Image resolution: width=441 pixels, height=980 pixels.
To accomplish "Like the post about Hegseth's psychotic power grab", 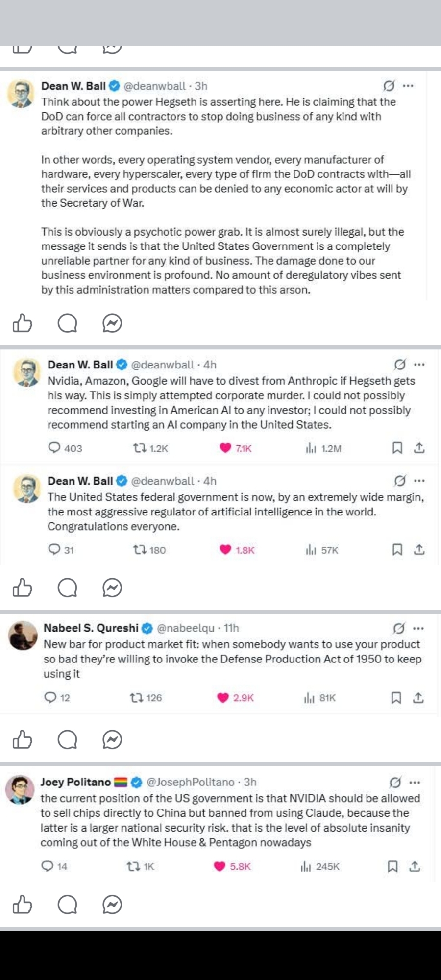I will point(22,323).
